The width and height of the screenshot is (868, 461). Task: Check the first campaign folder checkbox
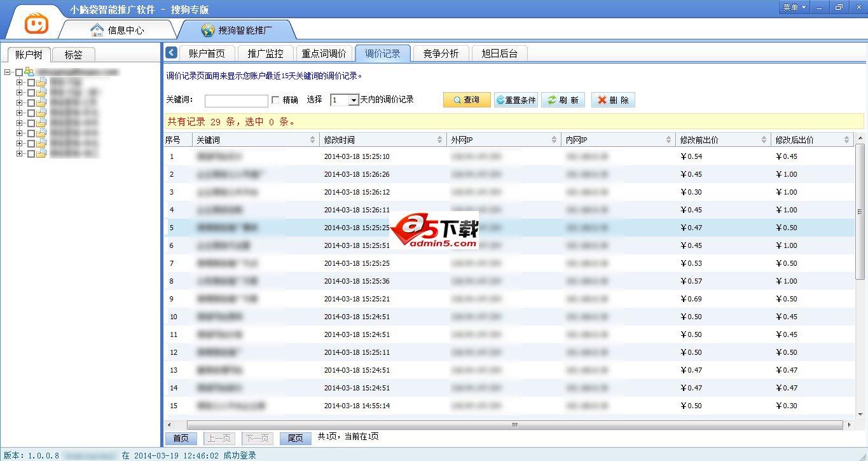31,82
